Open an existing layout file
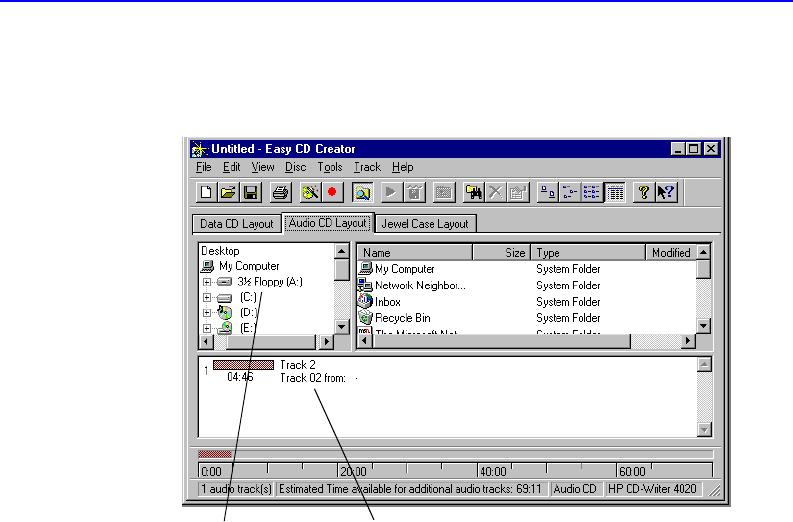Image resolution: width=793 pixels, height=522 pixels. (228, 192)
